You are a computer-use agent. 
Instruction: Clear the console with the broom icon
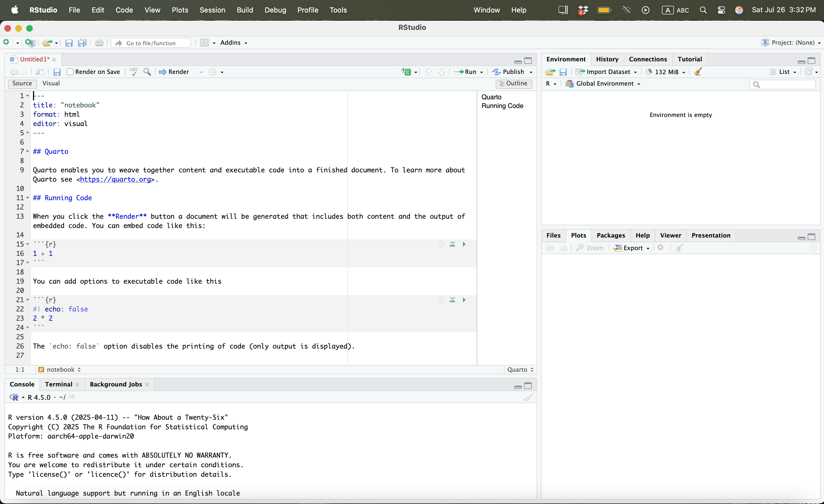[x=529, y=397]
